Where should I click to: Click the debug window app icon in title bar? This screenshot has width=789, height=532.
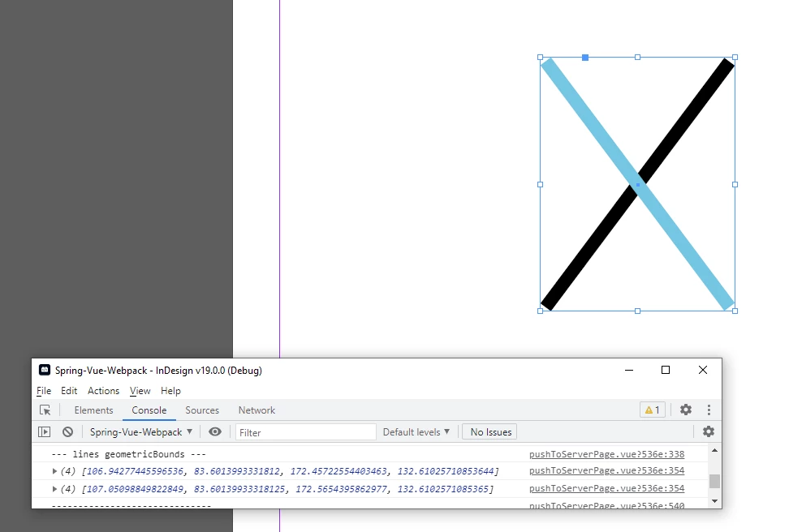(x=45, y=370)
